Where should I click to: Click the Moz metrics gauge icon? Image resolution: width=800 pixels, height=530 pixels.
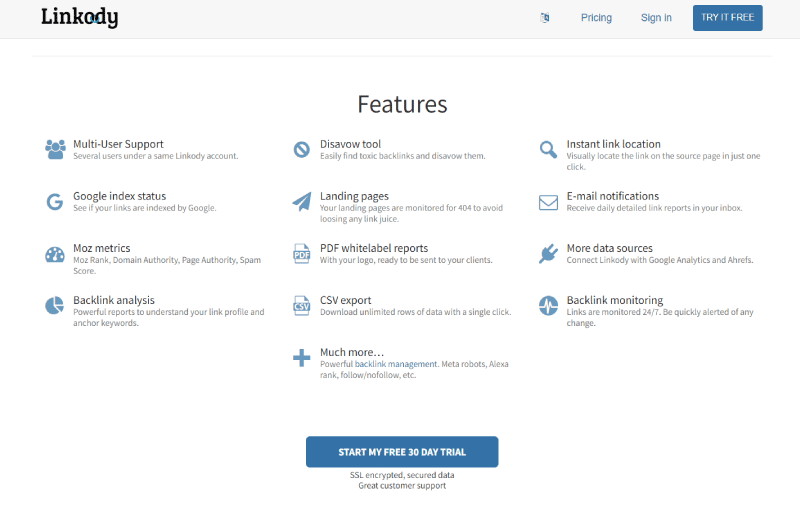point(55,254)
